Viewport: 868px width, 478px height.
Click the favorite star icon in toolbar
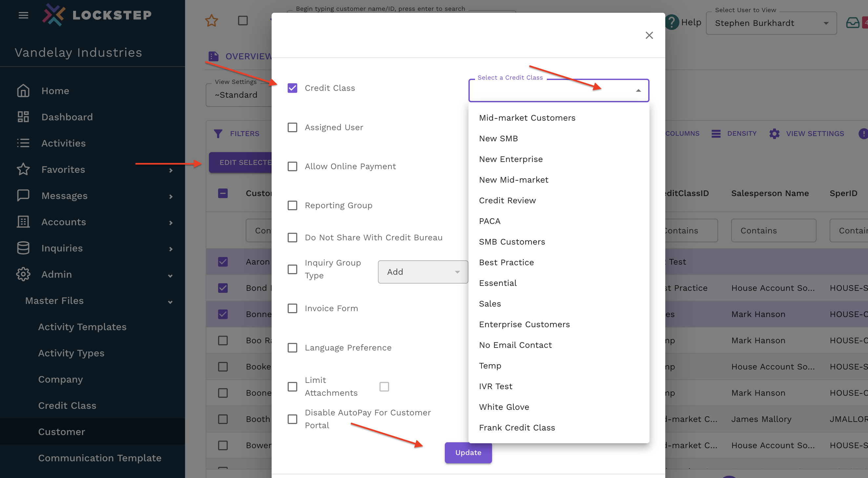[211, 21]
